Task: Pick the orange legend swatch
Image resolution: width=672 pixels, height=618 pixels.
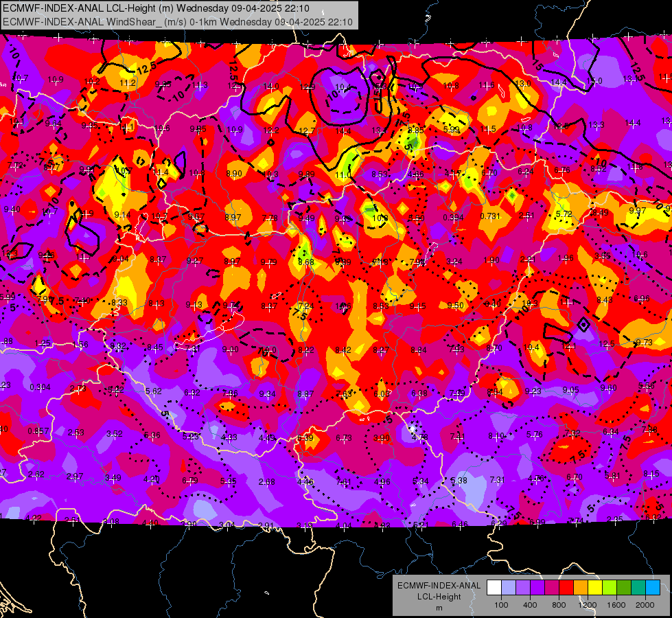Action: 581,588
